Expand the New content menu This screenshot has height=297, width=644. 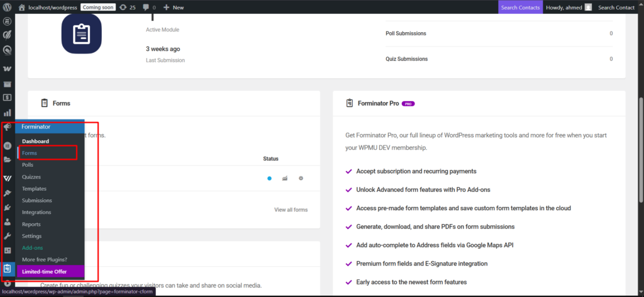[174, 7]
